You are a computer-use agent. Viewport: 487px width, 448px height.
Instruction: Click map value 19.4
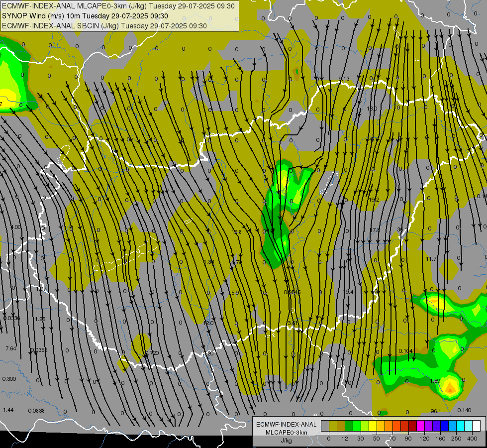[x=349, y=292]
